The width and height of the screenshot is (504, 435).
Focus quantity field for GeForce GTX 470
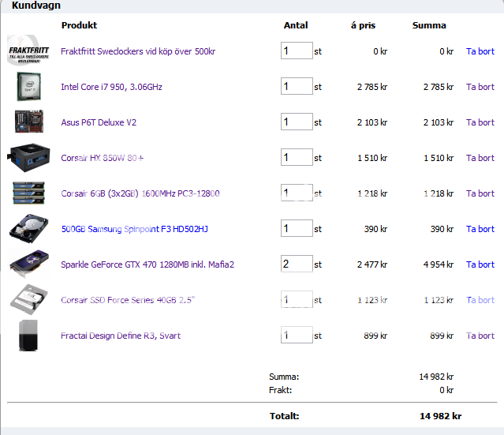296,264
